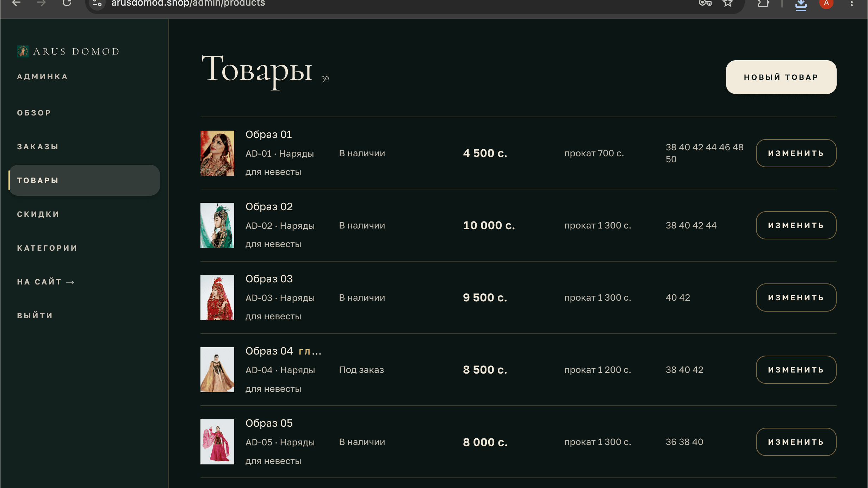The height and width of the screenshot is (488, 868).
Task: Open browser downloads icon
Action: point(801,5)
